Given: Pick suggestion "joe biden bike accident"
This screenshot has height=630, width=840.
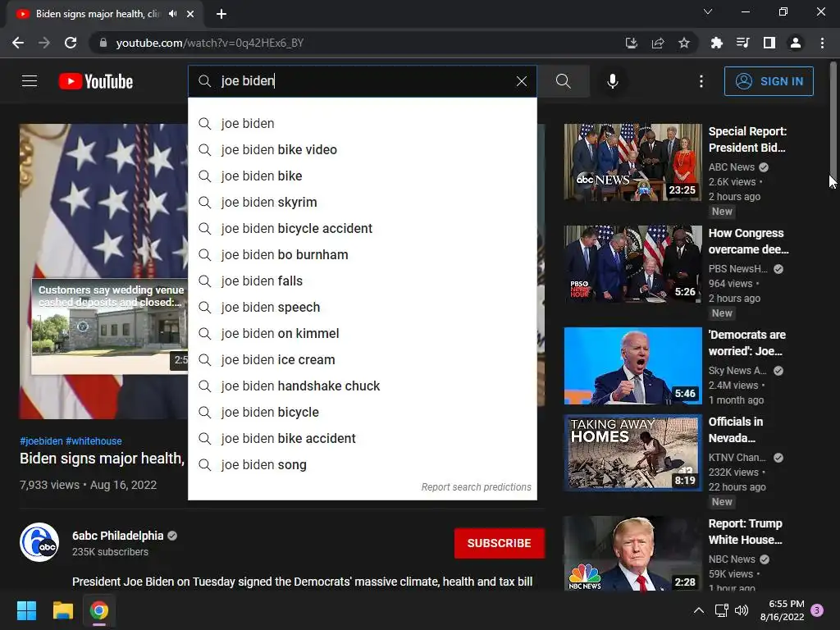Looking at the screenshot, I should (x=362, y=438).
